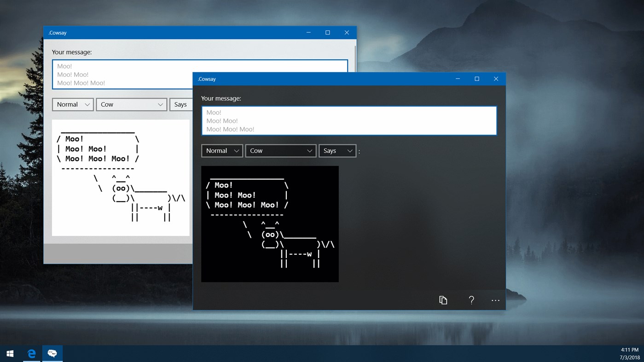
Task: Click inside the Your message text box
Action: 348,121
